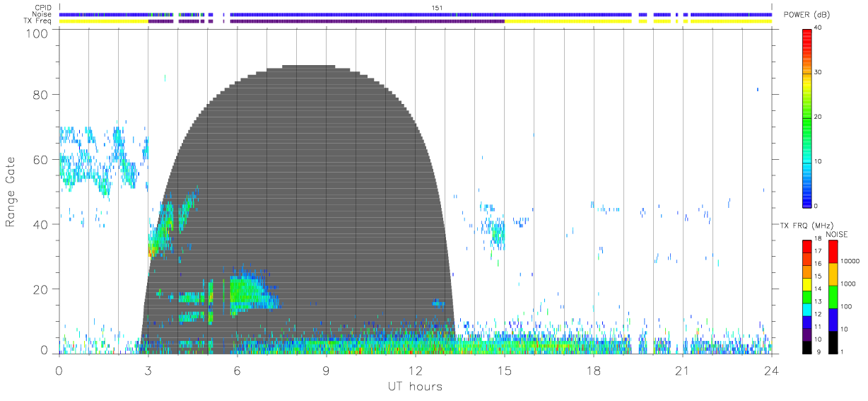
Task: Select the 6 tick on the UT hours axis
Action: pyautogui.click(x=237, y=370)
